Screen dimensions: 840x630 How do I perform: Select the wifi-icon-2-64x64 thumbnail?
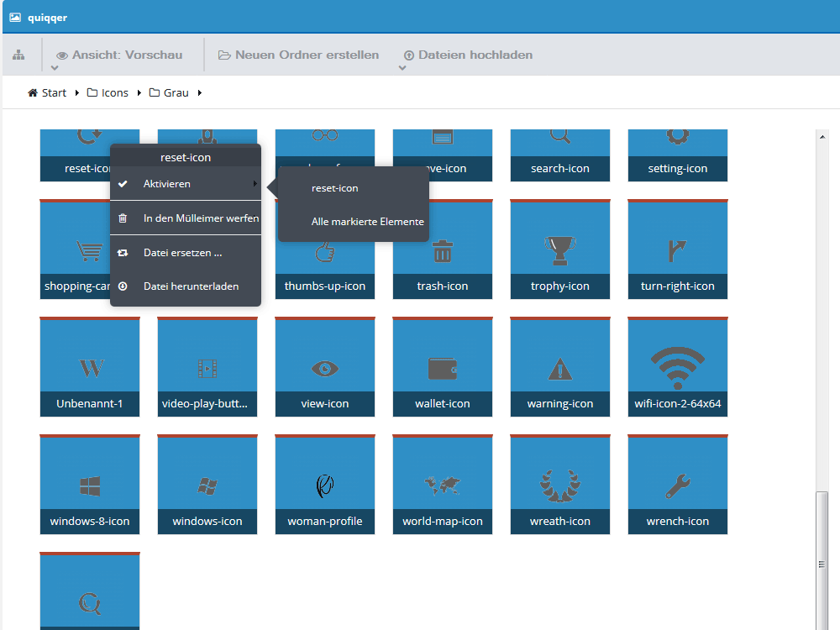coord(678,368)
